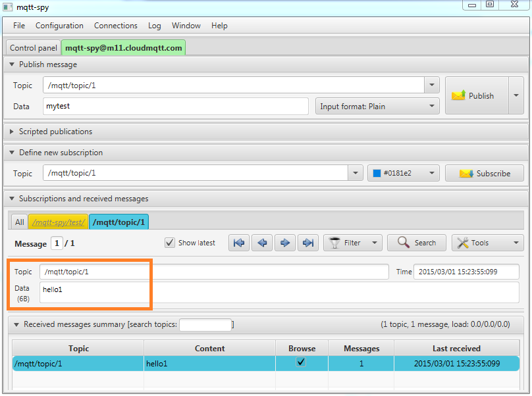Click the Publish button
The height and width of the screenshot is (396, 532).
pos(477,95)
